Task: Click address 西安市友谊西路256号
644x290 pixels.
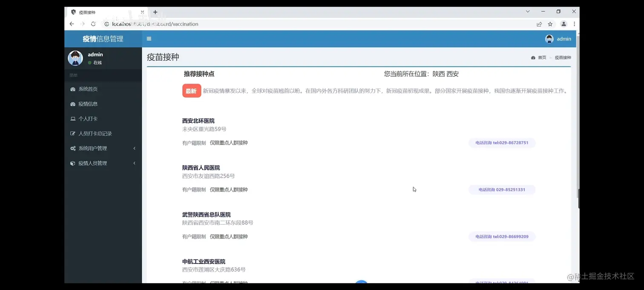Action: coord(209,176)
